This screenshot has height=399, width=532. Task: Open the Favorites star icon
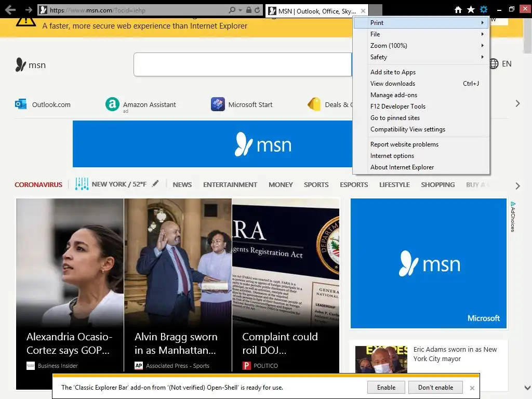click(471, 10)
